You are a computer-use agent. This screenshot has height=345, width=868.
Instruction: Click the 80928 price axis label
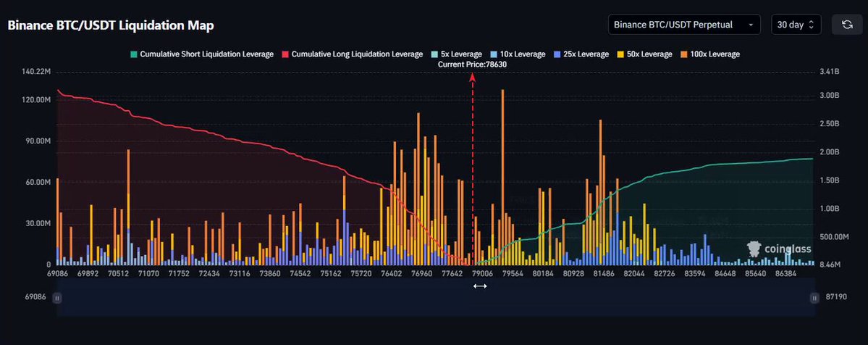(x=573, y=274)
